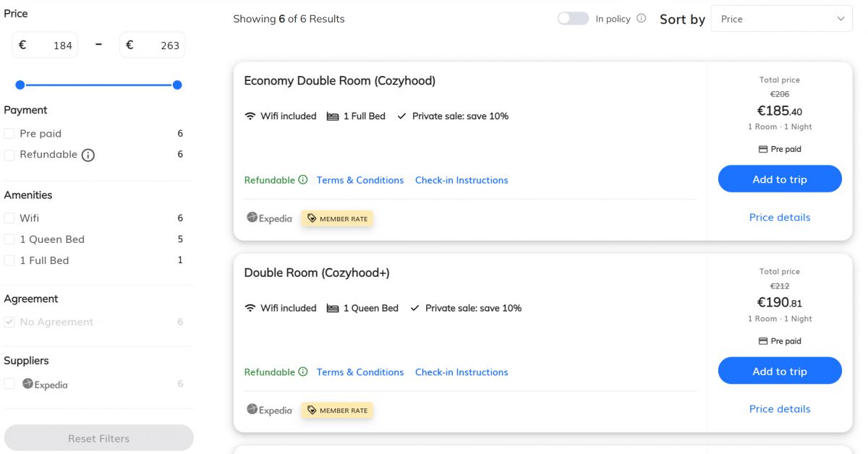
Task: Click the Member Rate tag in Economy Double Room
Action: 337,218
